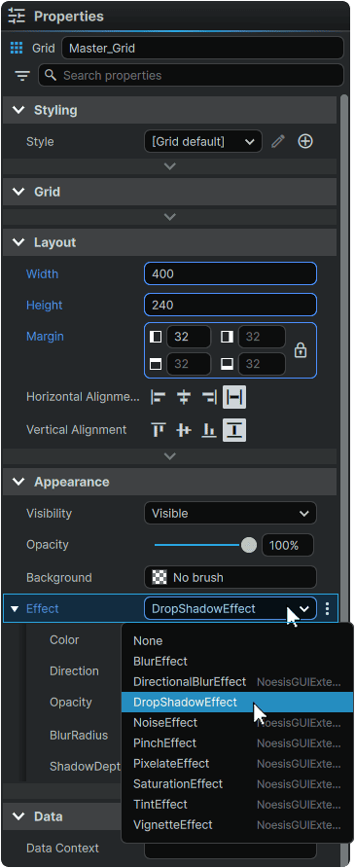Click the top margin value field

[x=189, y=364]
